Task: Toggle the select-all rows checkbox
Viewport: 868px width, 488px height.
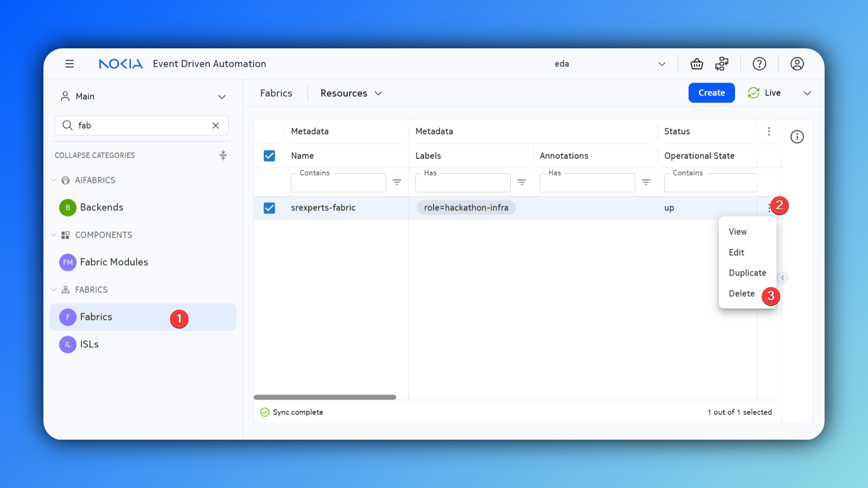Action: [269, 155]
